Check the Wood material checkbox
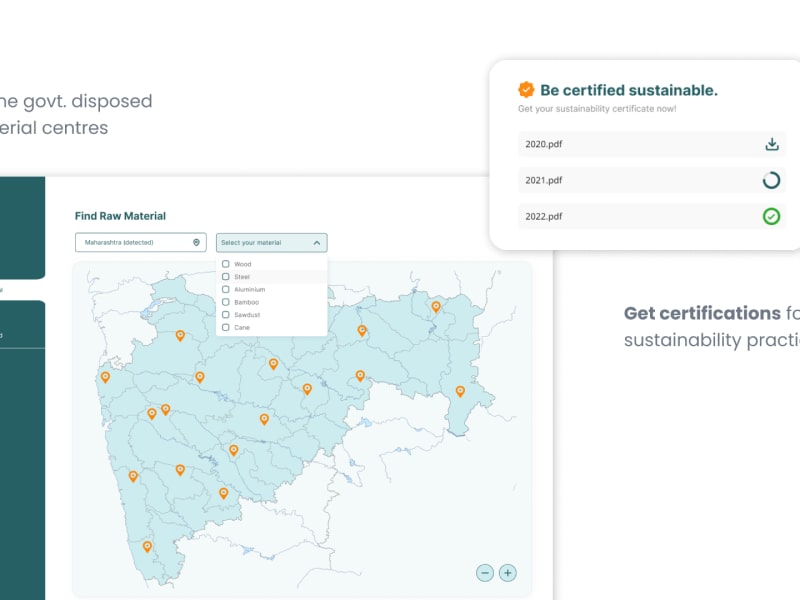 [226, 264]
